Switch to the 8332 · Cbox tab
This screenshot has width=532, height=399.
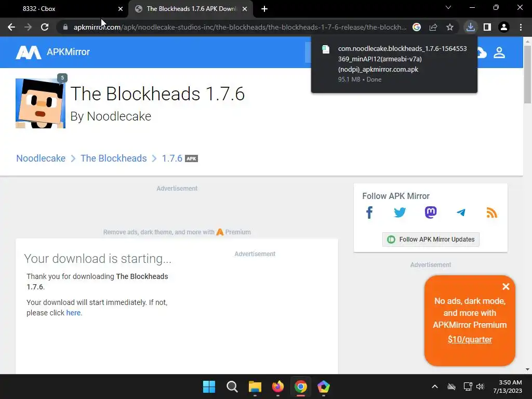coord(64,9)
